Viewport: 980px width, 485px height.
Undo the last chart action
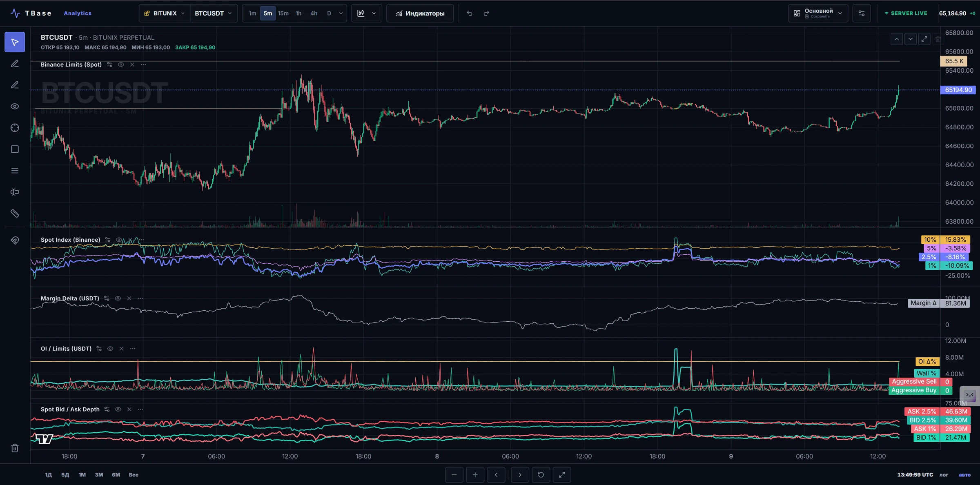(x=470, y=13)
